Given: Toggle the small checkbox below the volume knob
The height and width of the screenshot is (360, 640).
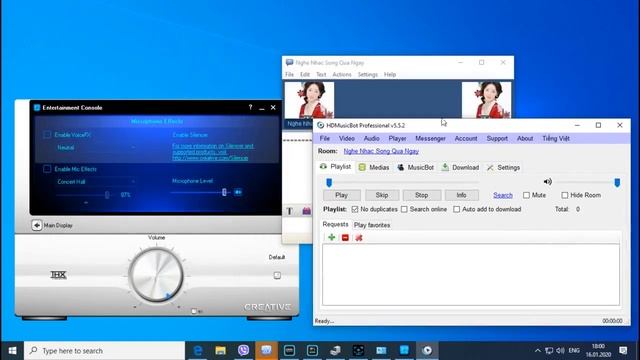Looking at the screenshot, I should (194, 311).
